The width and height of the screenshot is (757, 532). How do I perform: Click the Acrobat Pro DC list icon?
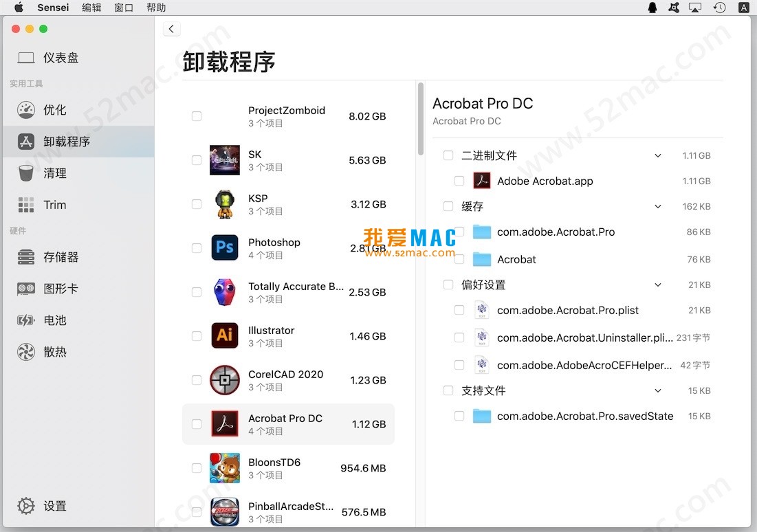pos(225,424)
